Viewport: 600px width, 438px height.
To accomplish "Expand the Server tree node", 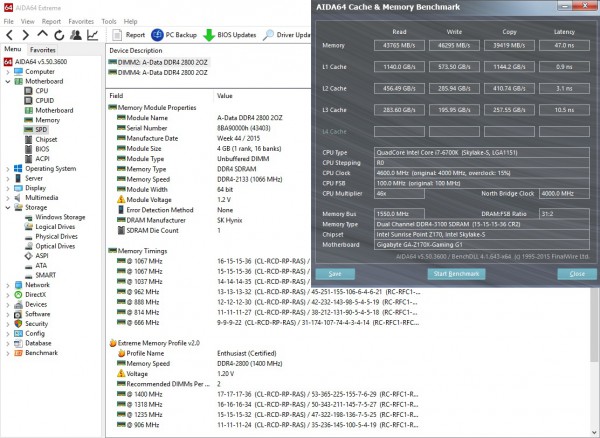I will (x=8, y=178).
